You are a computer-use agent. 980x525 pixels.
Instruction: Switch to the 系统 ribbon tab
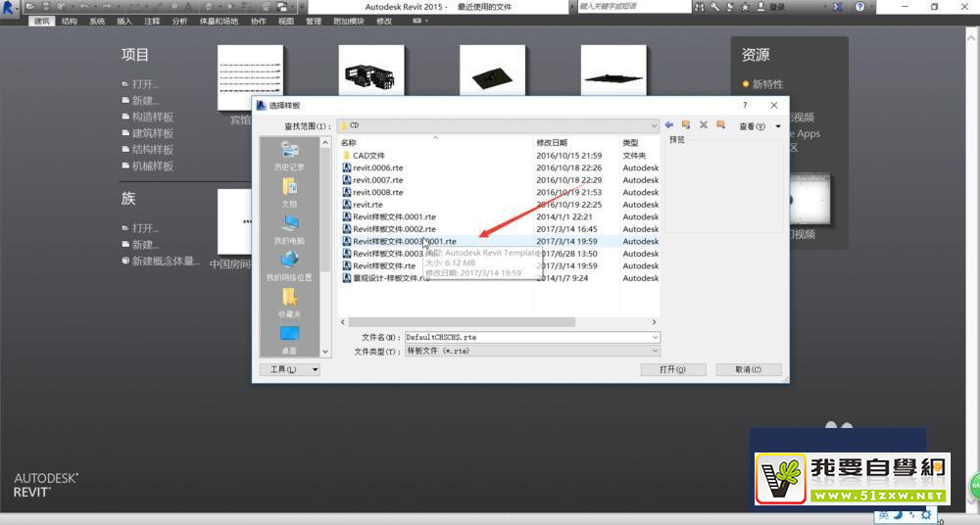pos(97,21)
